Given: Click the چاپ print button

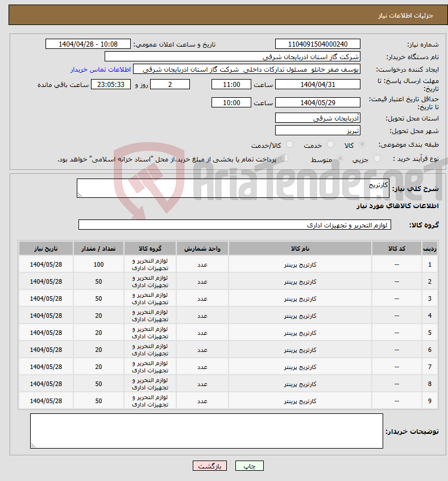Looking at the screenshot, I should tap(249, 466).
